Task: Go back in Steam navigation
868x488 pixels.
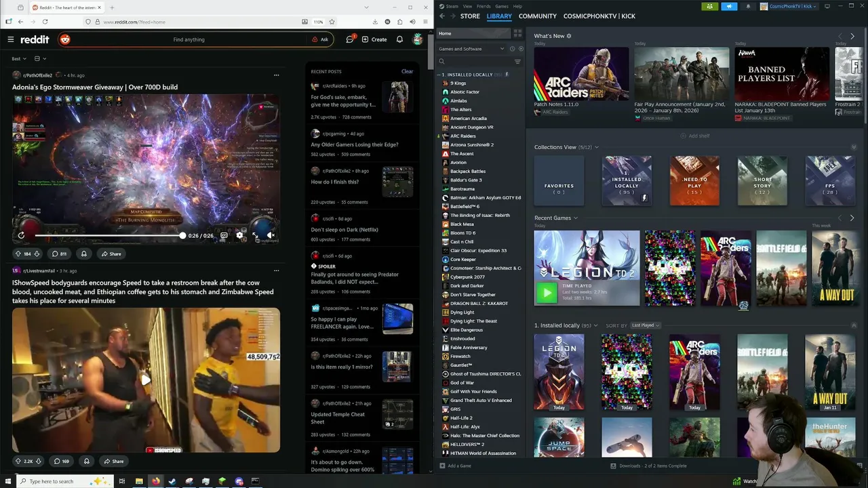Action: point(442,16)
